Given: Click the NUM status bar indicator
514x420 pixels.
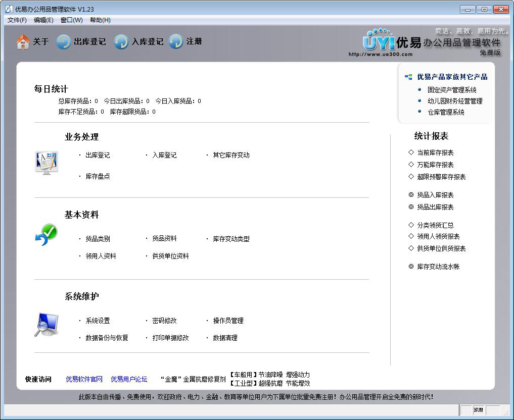Looking at the screenshot, I should point(478,410).
